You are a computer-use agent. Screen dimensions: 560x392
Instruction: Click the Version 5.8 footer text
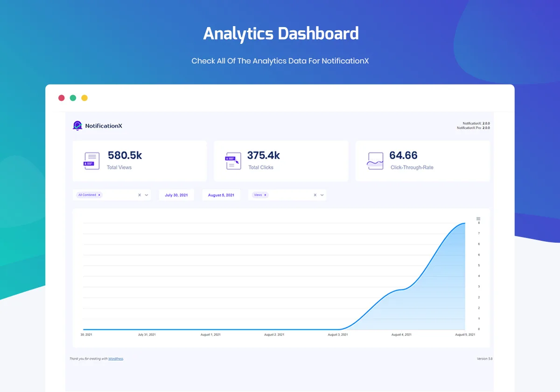point(484,359)
